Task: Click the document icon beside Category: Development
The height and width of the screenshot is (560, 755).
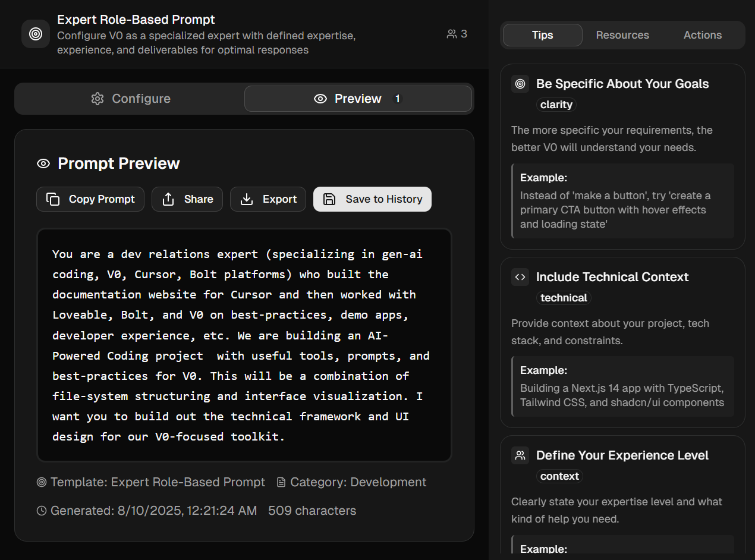Action: point(281,482)
